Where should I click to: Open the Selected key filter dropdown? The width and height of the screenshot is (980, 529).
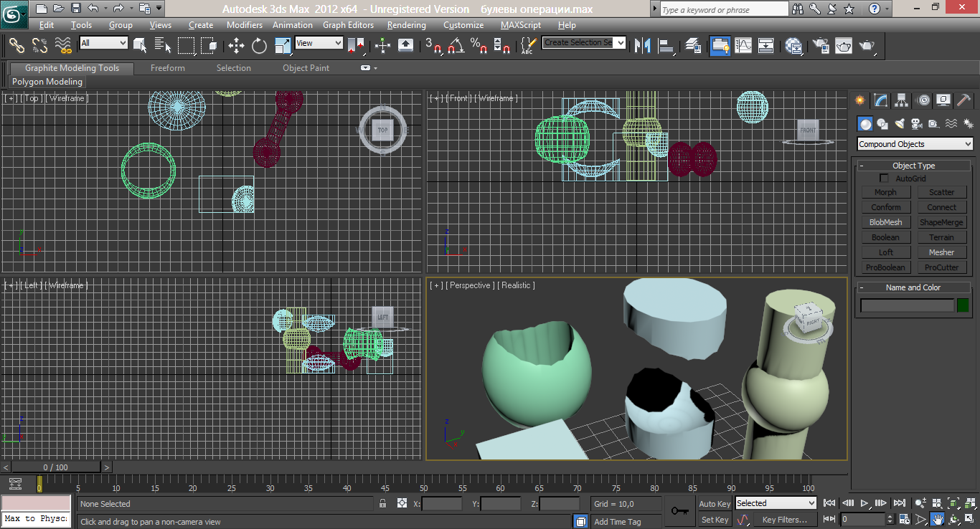pos(776,503)
